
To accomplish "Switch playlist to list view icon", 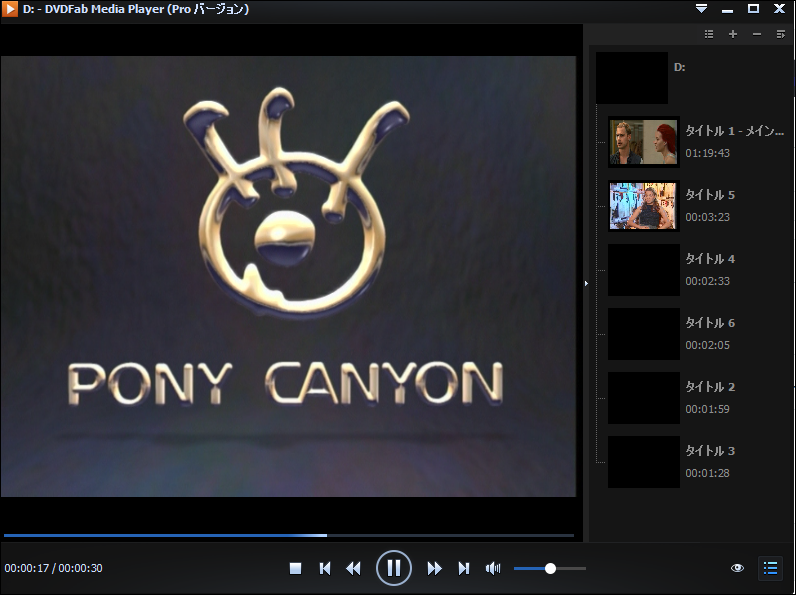I will click(x=709, y=34).
